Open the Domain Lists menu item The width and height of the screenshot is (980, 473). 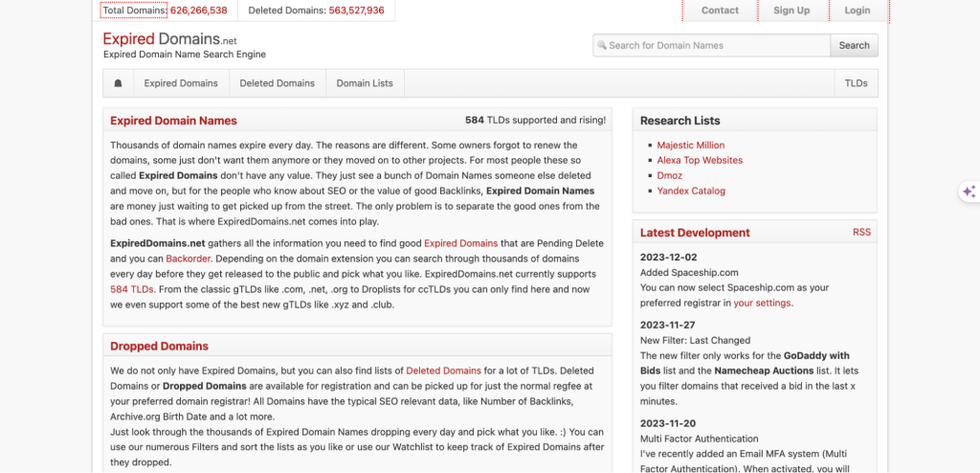[x=365, y=83]
